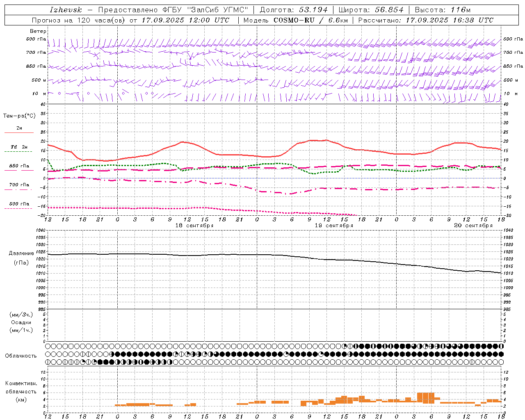Screen dimensions: 525x420
Task: Click the Izhevsk station name in header
Action: (66, 10)
